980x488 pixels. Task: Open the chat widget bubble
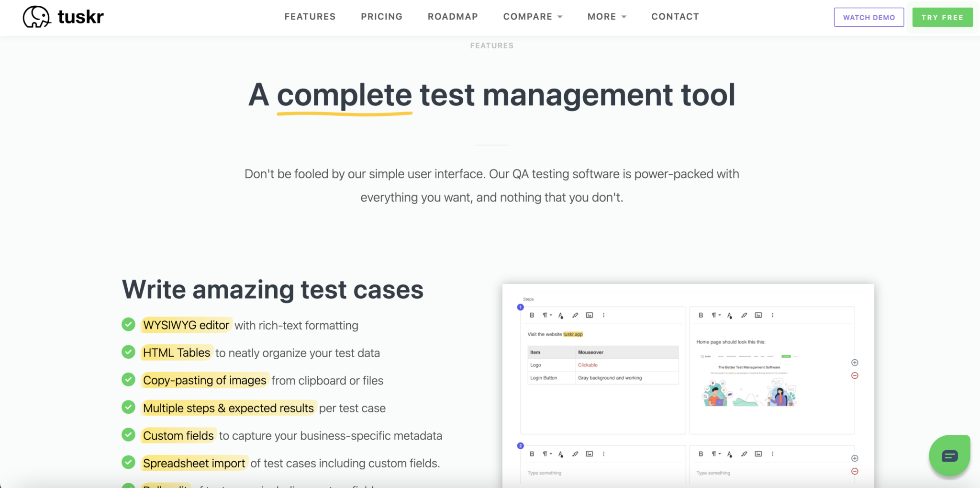coord(949,455)
